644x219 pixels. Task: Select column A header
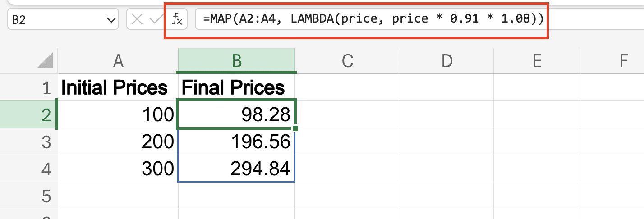[x=118, y=61]
